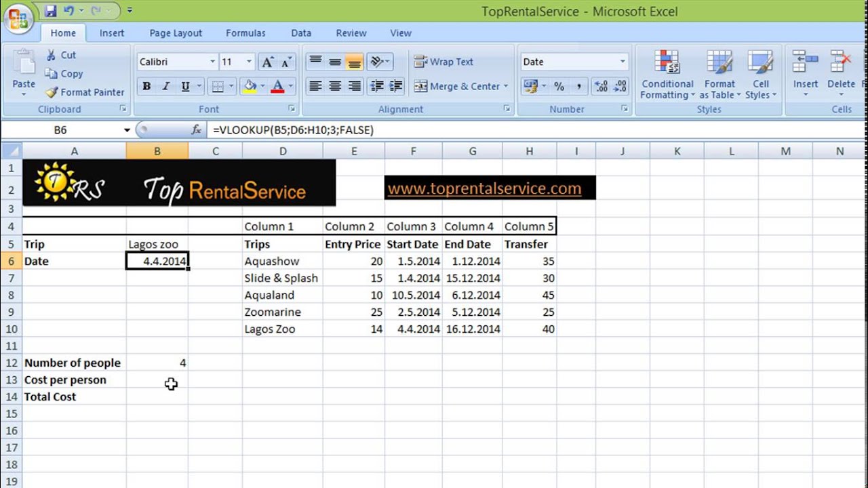Cut the selected cell
Screen dimensions: 868x488
click(x=61, y=55)
